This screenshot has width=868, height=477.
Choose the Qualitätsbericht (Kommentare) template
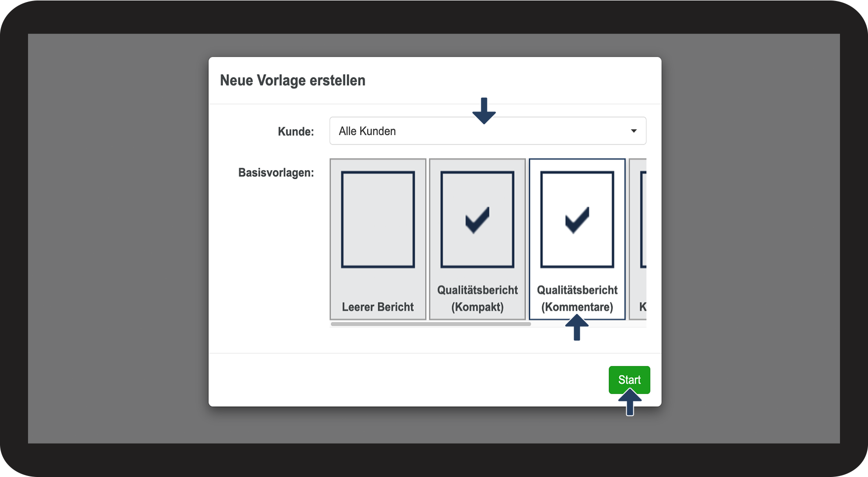pyautogui.click(x=577, y=239)
